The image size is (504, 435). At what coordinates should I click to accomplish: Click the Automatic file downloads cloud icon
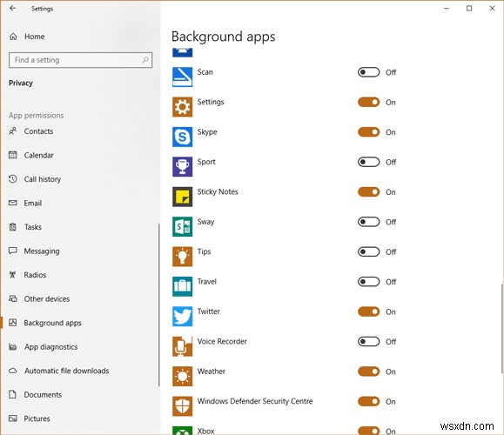[12, 371]
